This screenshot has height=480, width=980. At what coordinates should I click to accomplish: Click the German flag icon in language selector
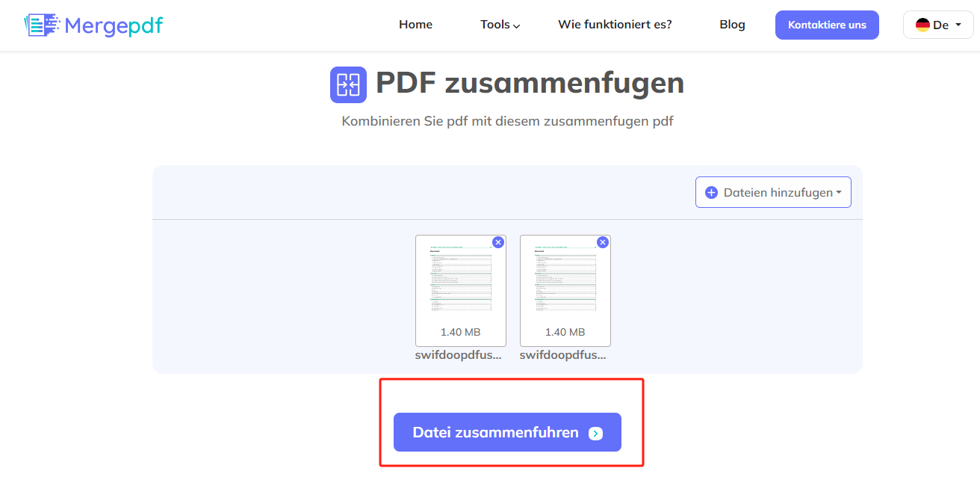(x=922, y=24)
